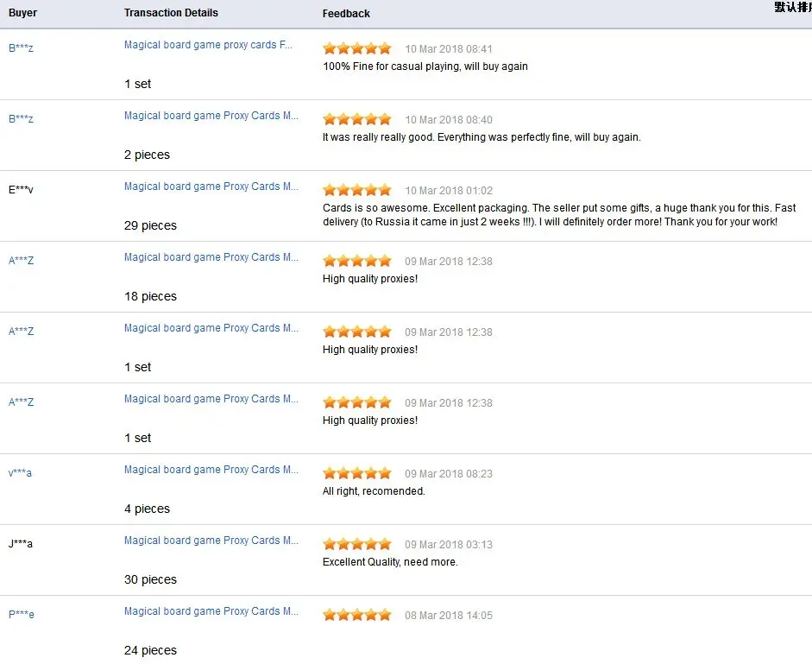Open product link for 24 pieces order

[x=211, y=611]
